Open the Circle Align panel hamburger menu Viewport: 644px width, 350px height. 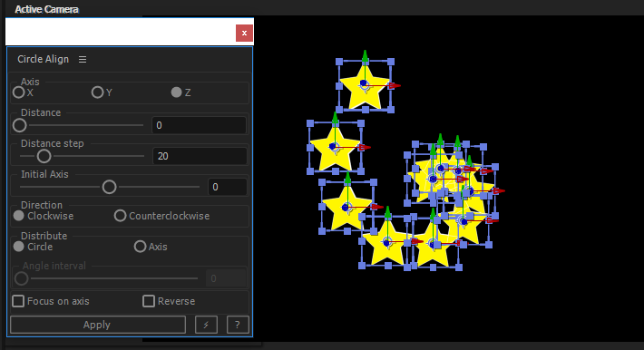pyautogui.click(x=83, y=60)
